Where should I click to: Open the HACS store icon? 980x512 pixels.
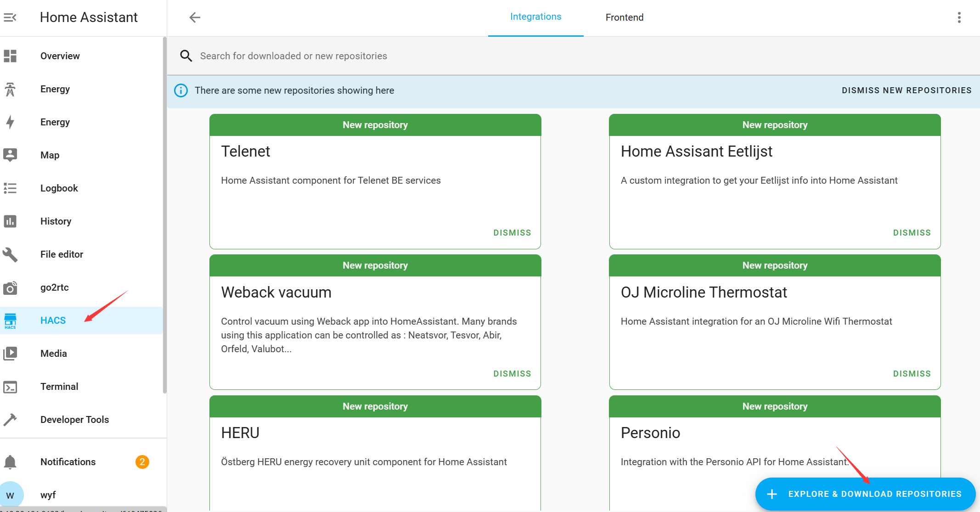(x=10, y=321)
